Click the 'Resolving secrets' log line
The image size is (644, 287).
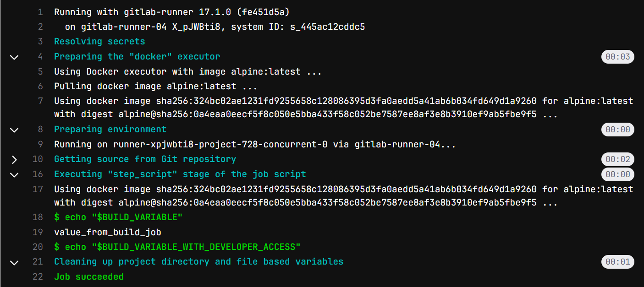(x=99, y=42)
